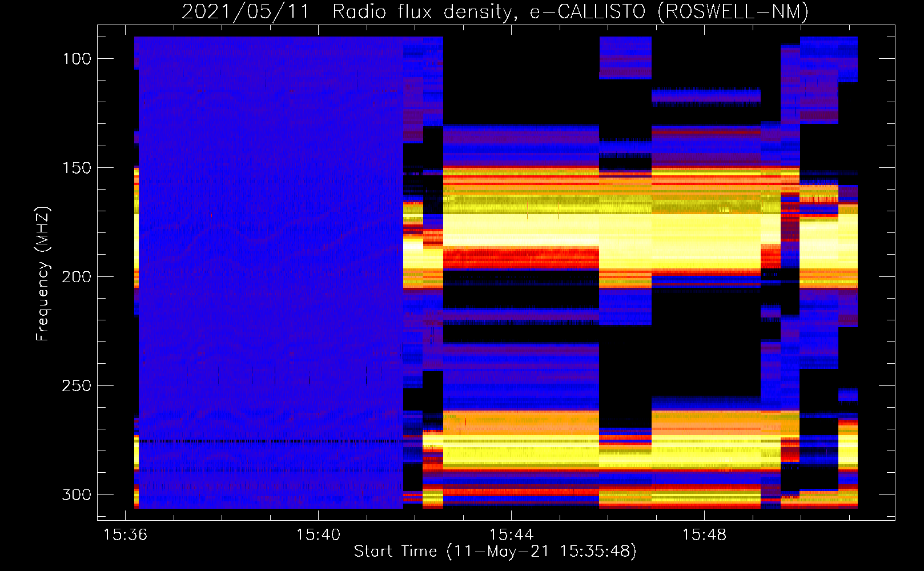Click the station name '(ROSWELL-NM)'
The width and height of the screenshot is (924, 571).
point(733,11)
